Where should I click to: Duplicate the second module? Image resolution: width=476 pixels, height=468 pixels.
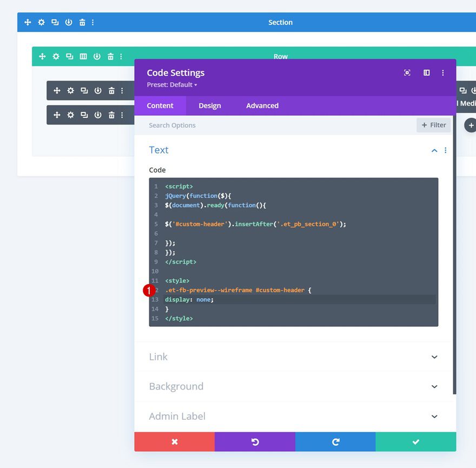point(84,115)
